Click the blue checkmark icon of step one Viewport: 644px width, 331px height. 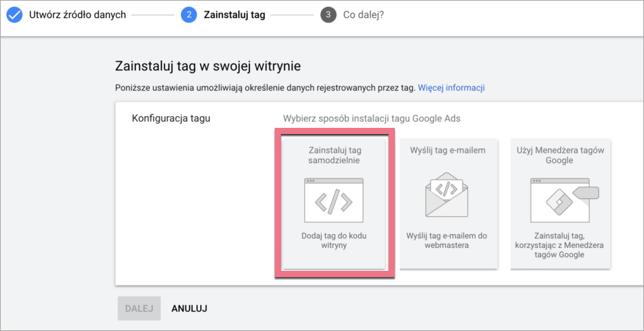click(x=14, y=15)
